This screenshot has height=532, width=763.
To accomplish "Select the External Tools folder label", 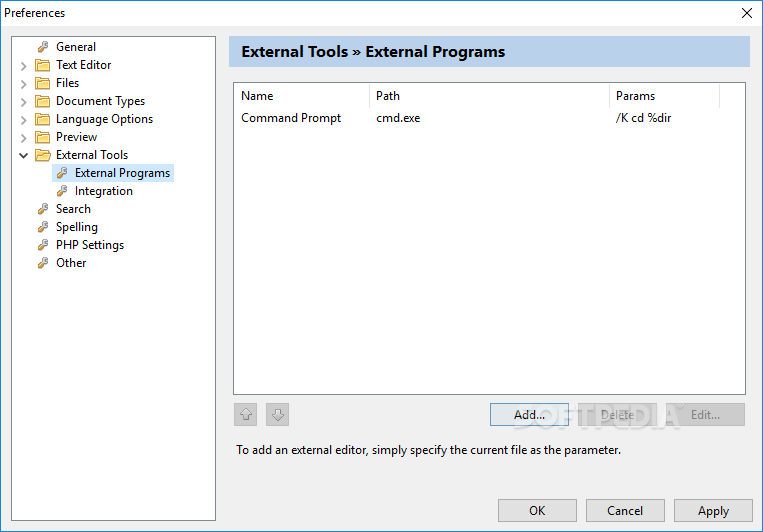I will tap(92, 155).
